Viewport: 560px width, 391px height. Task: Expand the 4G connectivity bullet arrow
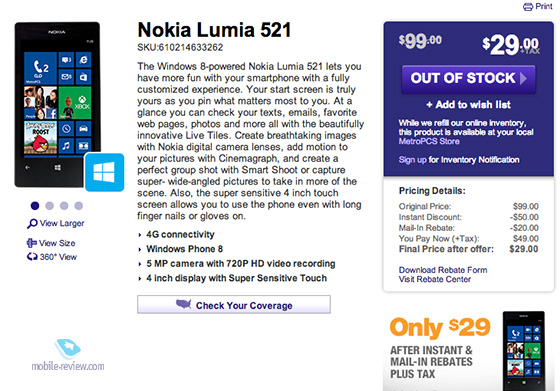140,235
